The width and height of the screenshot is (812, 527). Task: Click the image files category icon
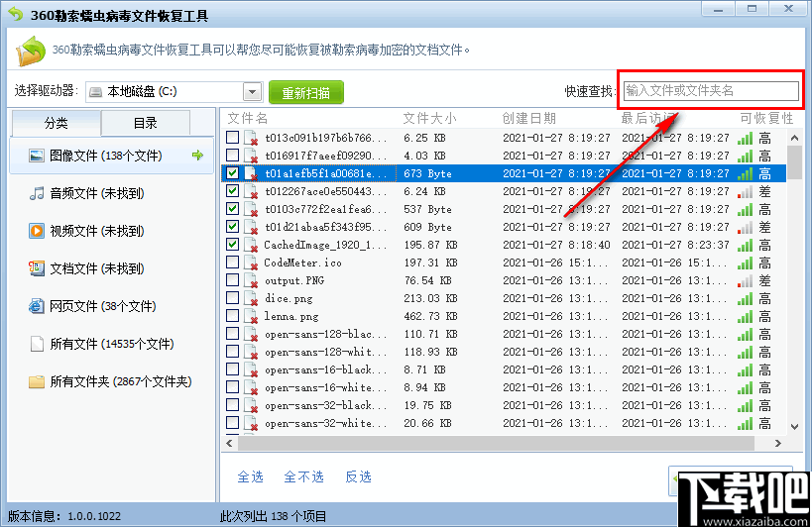tap(37, 156)
